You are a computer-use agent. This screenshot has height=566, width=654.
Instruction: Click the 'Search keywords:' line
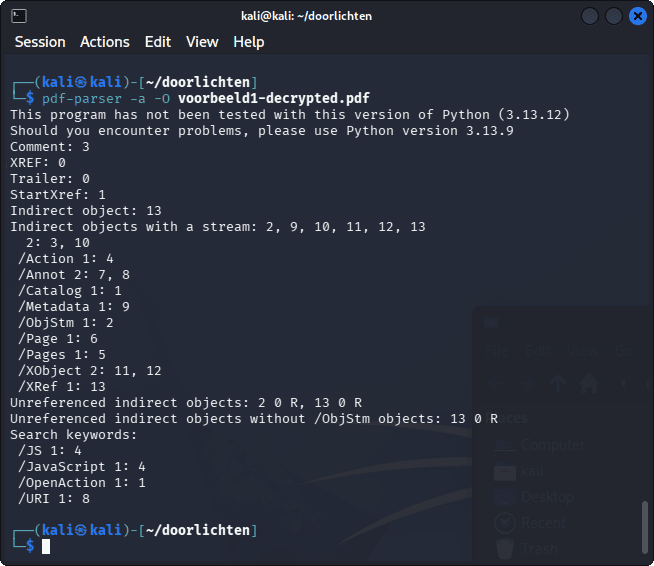pos(74,435)
